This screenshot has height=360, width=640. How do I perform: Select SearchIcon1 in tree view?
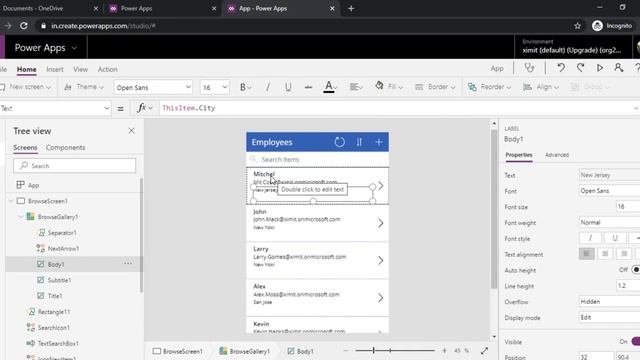pyautogui.click(x=53, y=327)
